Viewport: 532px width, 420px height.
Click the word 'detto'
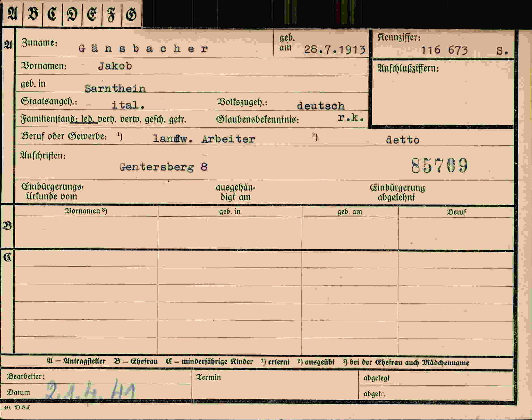click(x=402, y=140)
